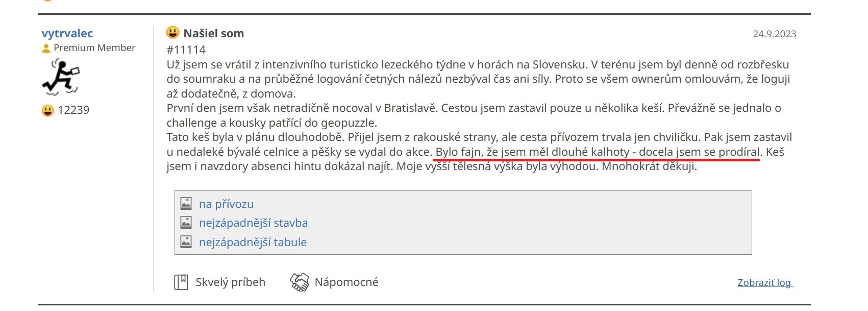
Task: Mark log as Skvelý príbeh
Action: [x=220, y=282]
